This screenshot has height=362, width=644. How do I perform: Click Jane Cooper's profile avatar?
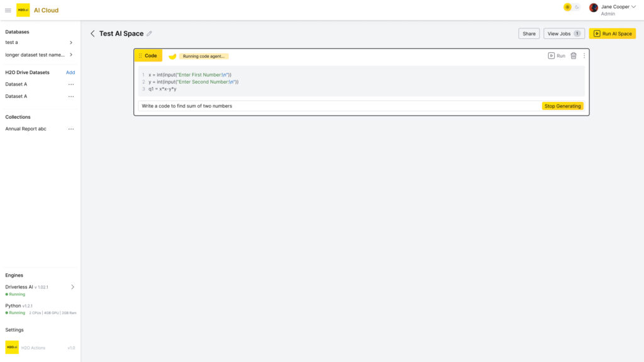[593, 8]
